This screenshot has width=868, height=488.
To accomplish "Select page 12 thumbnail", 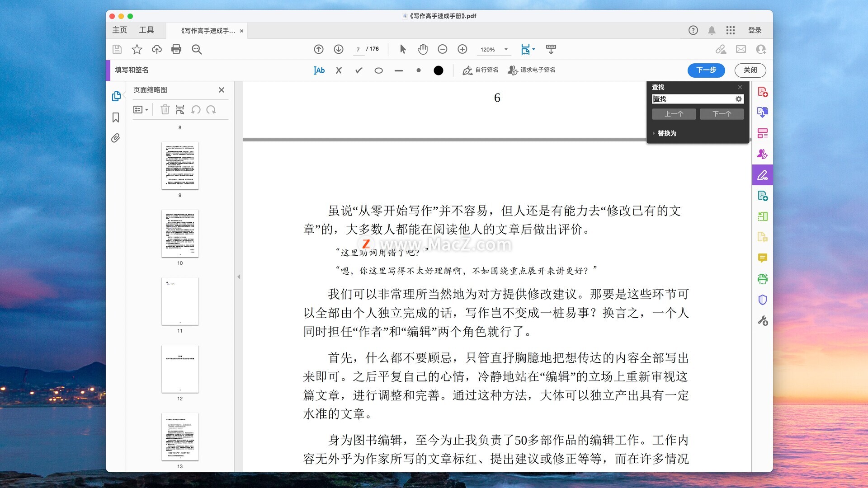I will click(180, 369).
